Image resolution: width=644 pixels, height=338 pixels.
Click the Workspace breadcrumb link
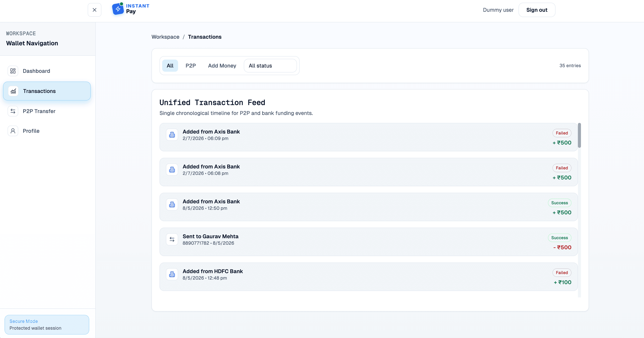tap(166, 37)
